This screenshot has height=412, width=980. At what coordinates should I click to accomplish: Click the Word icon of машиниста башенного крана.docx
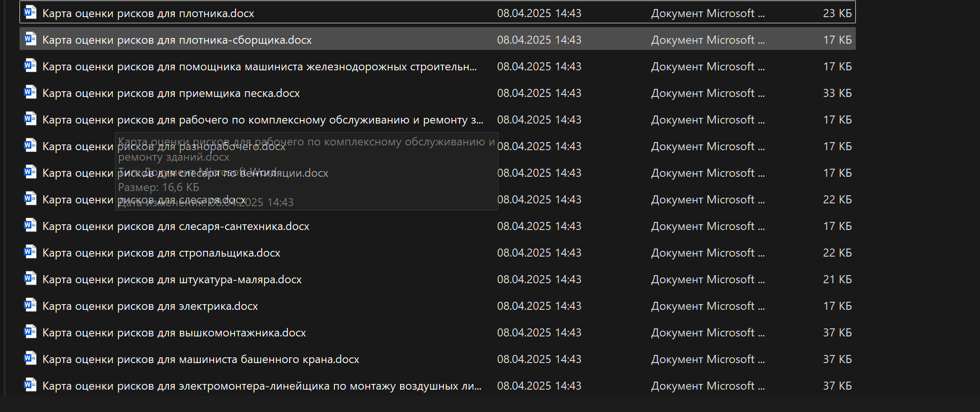click(x=30, y=358)
